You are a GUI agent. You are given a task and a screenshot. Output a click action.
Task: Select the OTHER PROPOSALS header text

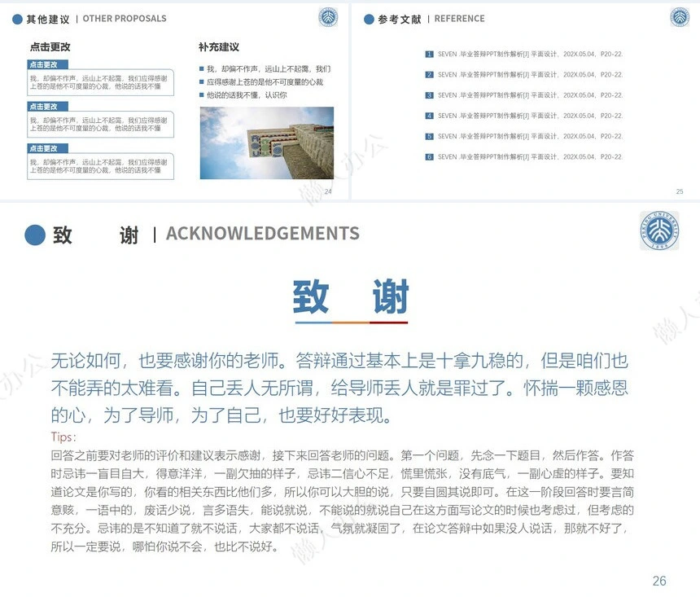(x=125, y=19)
